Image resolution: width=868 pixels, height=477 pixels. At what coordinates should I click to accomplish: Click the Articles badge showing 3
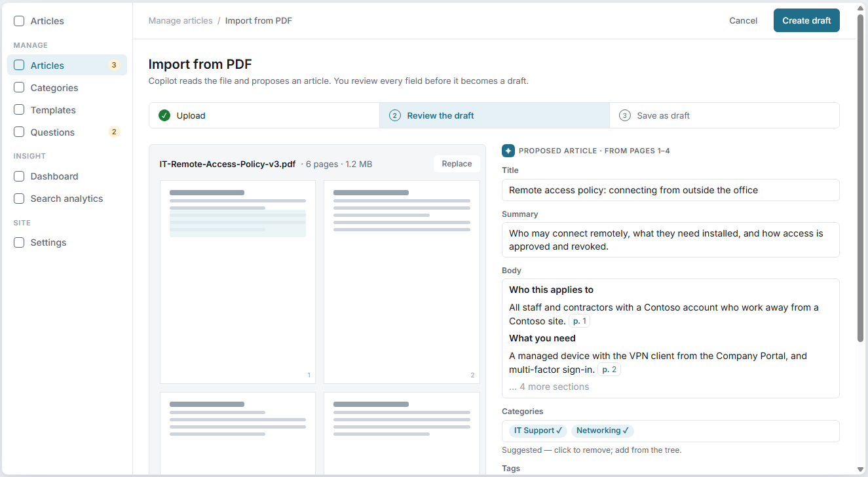[114, 66]
